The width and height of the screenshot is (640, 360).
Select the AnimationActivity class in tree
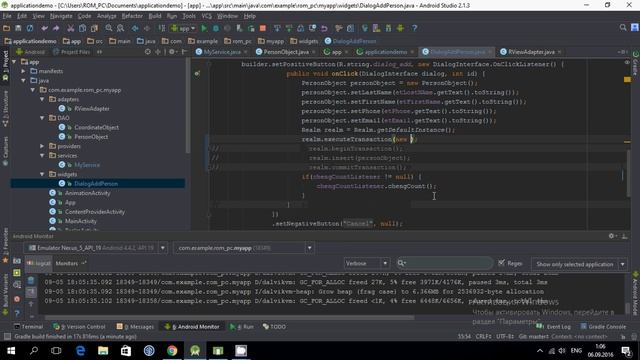pyautogui.click(x=87, y=193)
